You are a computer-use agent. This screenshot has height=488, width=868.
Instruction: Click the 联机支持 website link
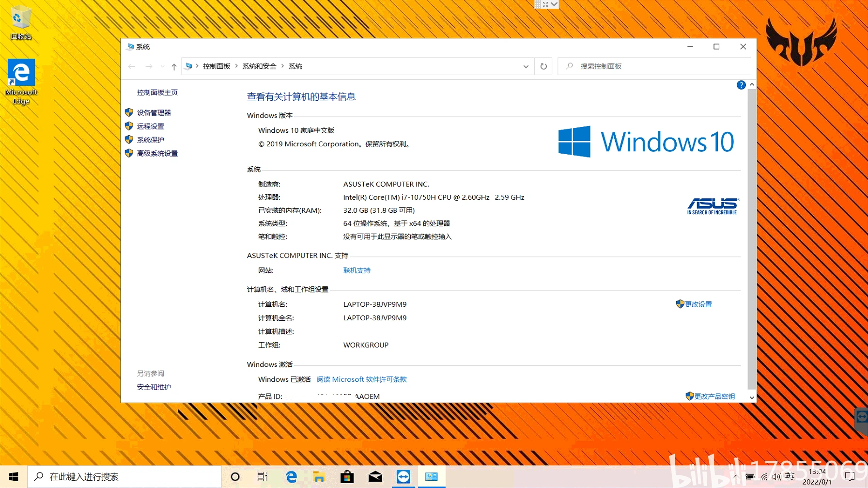tap(357, 270)
